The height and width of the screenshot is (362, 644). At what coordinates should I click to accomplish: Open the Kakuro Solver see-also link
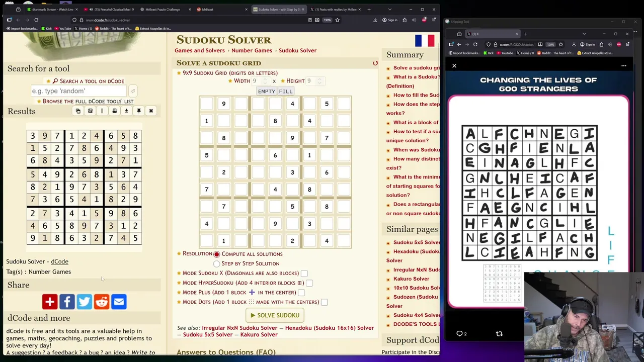pyautogui.click(x=259, y=335)
